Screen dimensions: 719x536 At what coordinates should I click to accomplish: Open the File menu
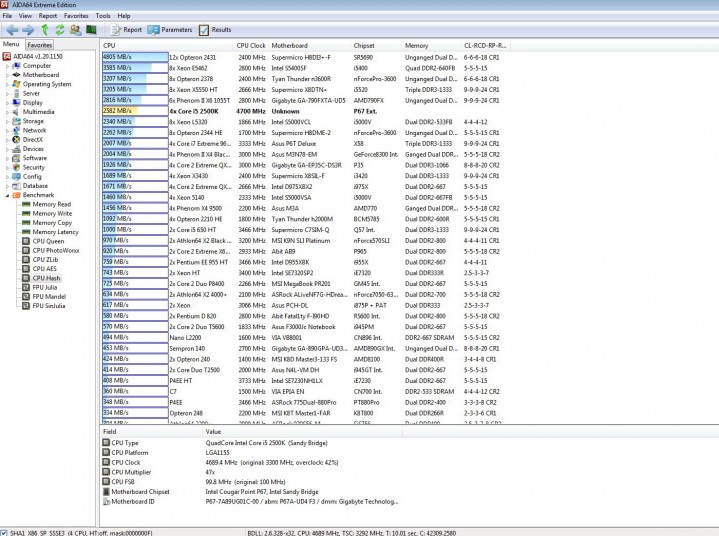pyautogui.click(x=7, y=16)
